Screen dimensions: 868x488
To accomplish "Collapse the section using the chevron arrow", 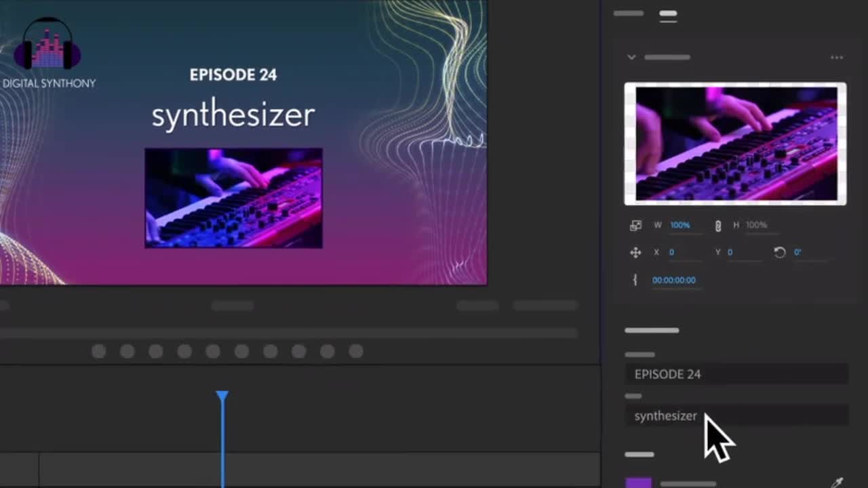I will 631,58.
